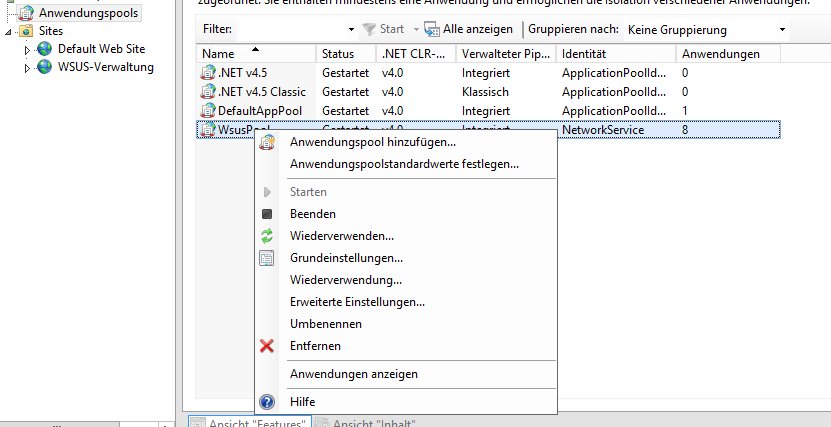Select WSUS-Verwaltung in tree
Image resolution: width=831 pixels, height=427 pixels.
pyautogui.click(x=105, y=67)
